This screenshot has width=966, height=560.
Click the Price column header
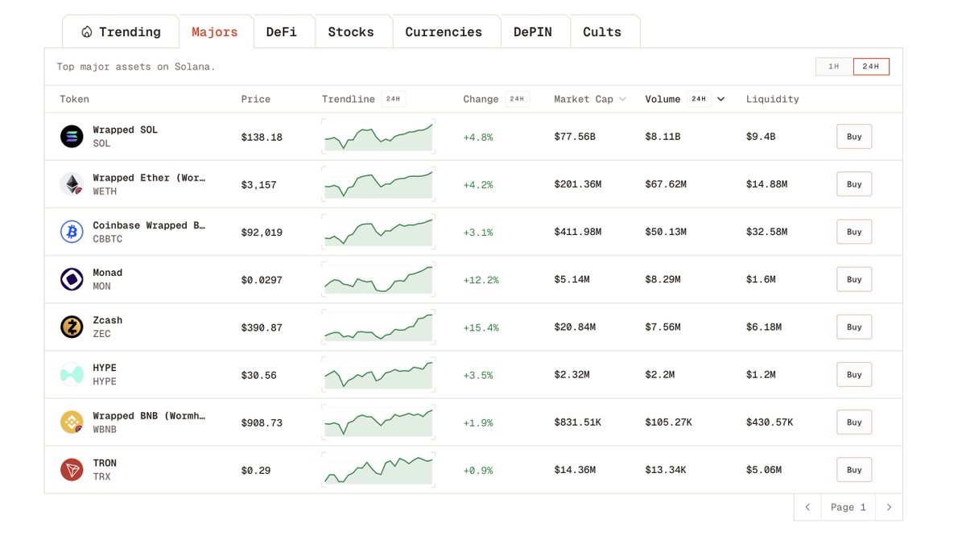click(256, 99)
